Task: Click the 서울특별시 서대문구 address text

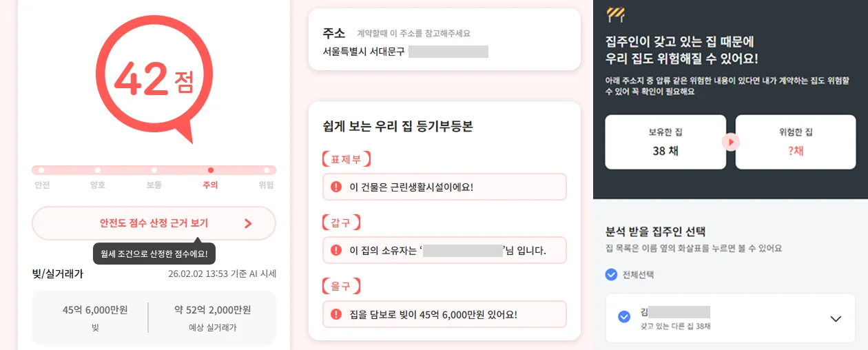Action: click(364, 51)
